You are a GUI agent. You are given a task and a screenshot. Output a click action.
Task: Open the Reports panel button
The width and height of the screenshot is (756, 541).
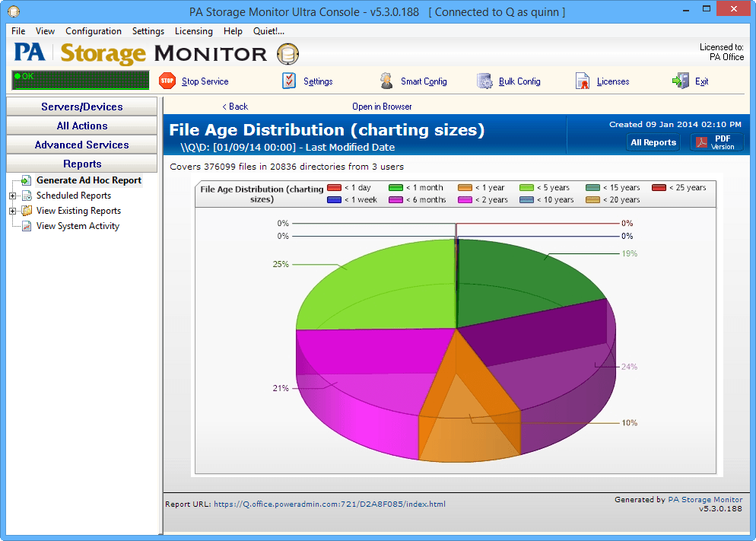tap(82, 164)
